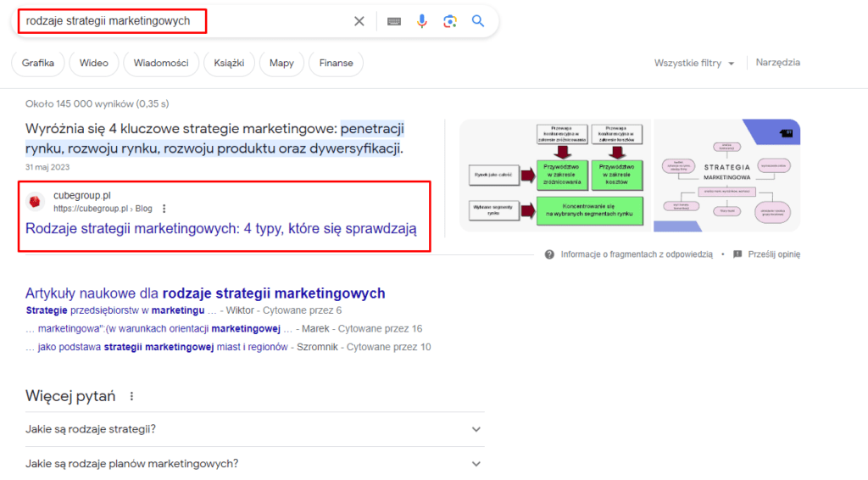Image resolution: width=868 pixels, height=480 pixels.
Task: Switch to the Wideo tab
Action: pos(93,63)
